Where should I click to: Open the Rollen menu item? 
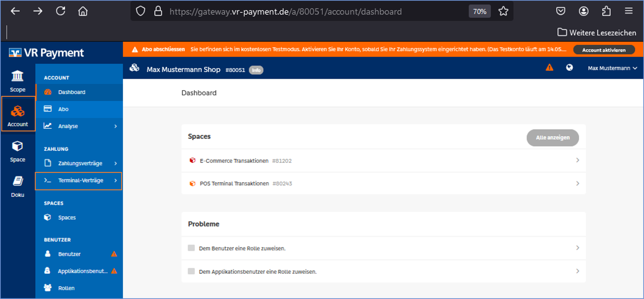pos(79,288)
